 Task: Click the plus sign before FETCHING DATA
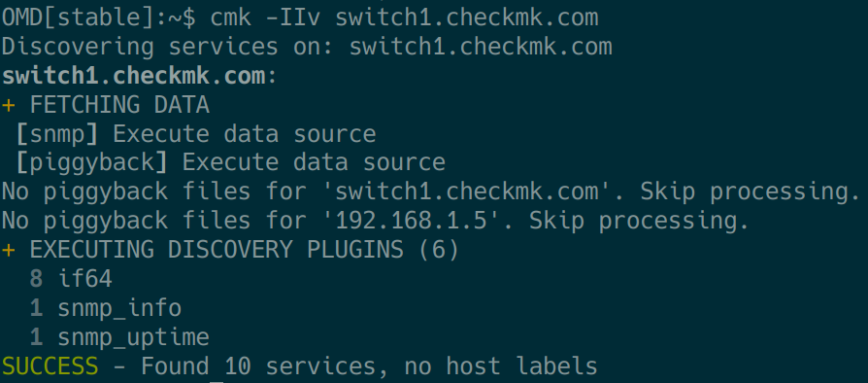[9, 105]
